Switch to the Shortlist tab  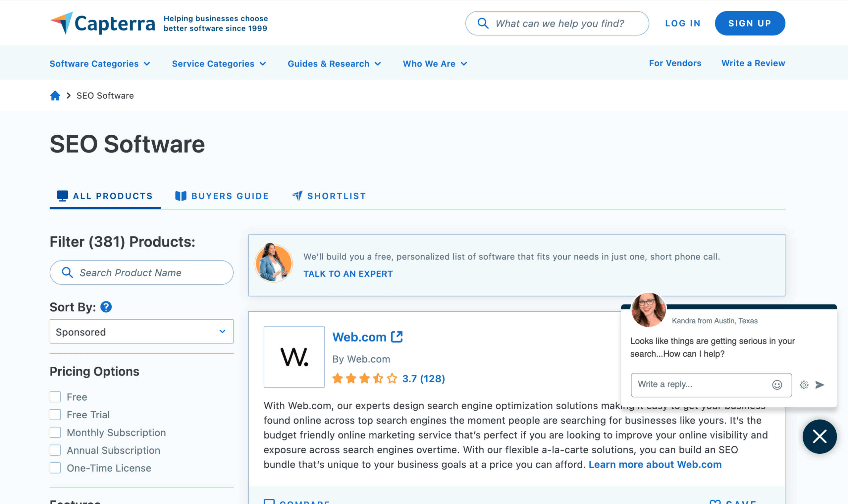pyautogui.click(x=329, y=196)
